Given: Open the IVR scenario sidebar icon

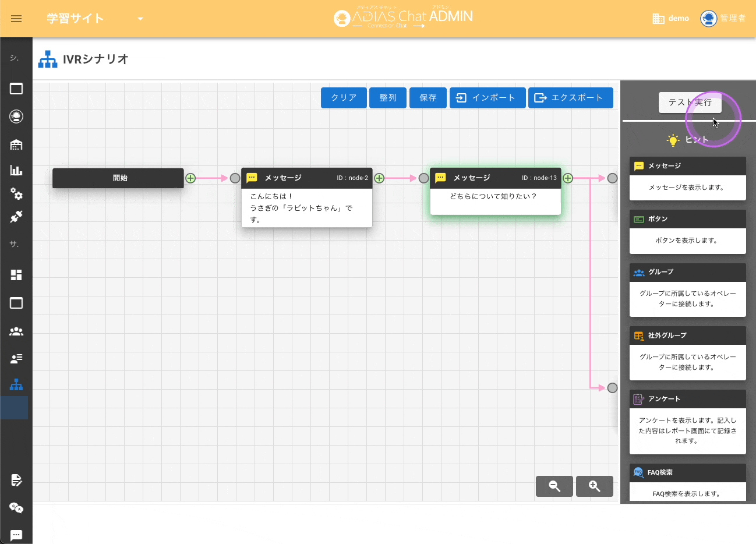Looking at the screenshot, I should pyautogui.click(x=16, y=384).
